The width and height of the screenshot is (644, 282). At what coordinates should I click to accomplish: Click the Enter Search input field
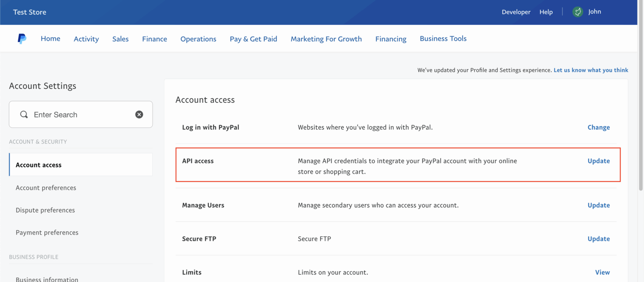pyautogui.click(x=75, y=114)
